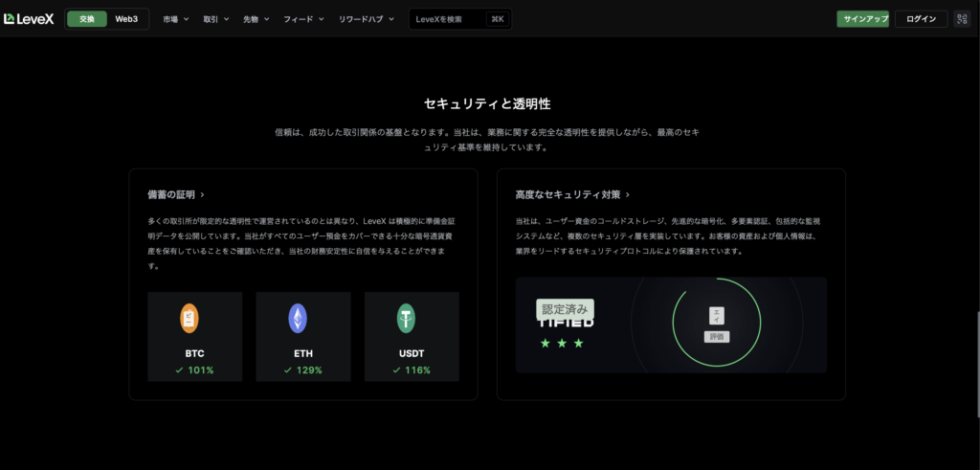The image size is (980, 470).
Task: Click the BTC coin icon
Action: point(190,318)
